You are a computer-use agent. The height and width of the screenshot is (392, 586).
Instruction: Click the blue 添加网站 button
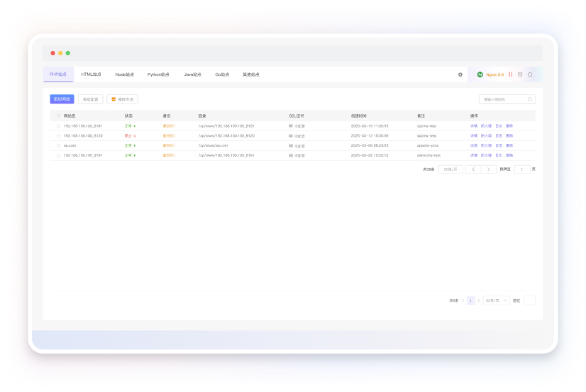click(x=62, y=99)
